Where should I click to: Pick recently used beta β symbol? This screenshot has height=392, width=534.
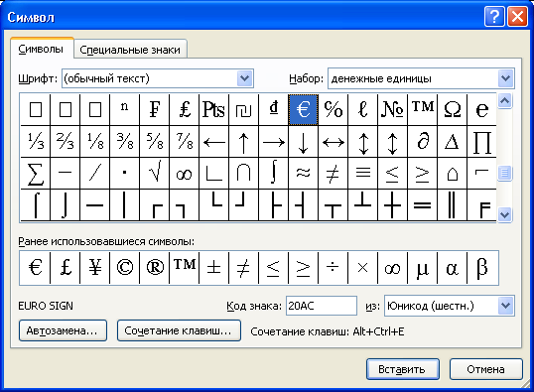click(x=482, y=268)
